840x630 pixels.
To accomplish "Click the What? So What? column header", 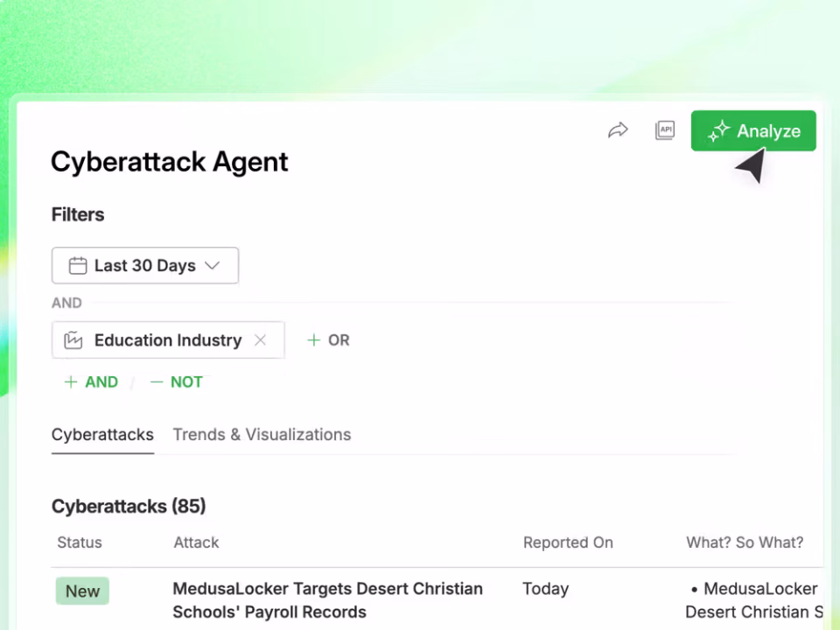I will click(745, 542).
